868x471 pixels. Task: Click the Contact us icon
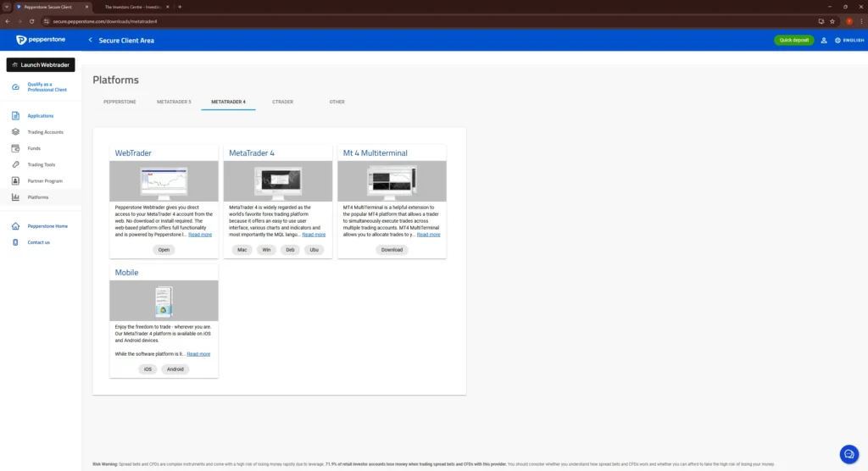(x=15, y=242)
